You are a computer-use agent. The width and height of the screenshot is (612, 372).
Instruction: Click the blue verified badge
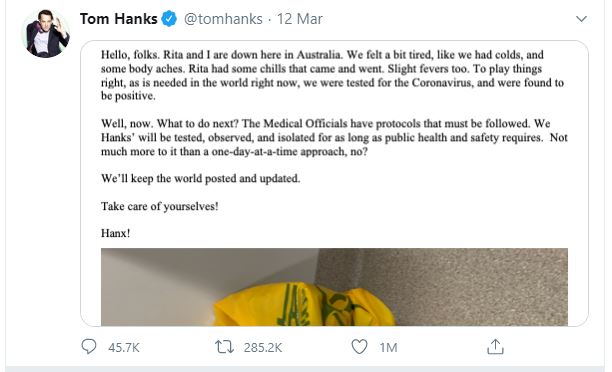pos(169,19)
